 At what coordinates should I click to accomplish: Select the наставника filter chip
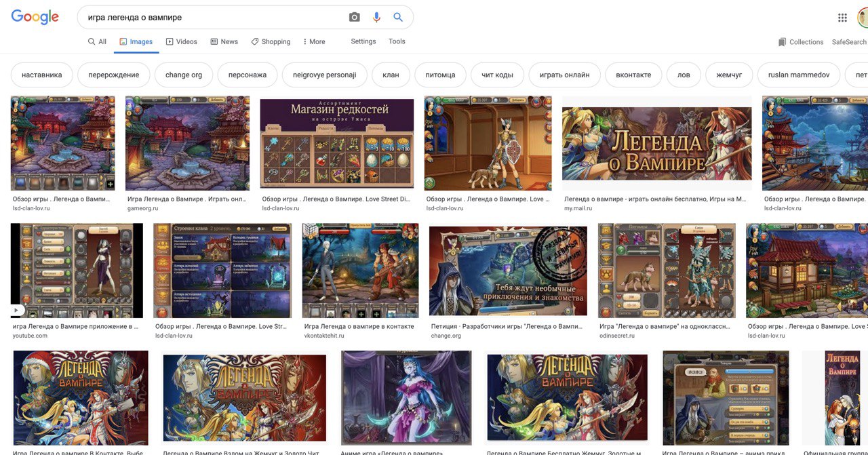coord(41,75)
